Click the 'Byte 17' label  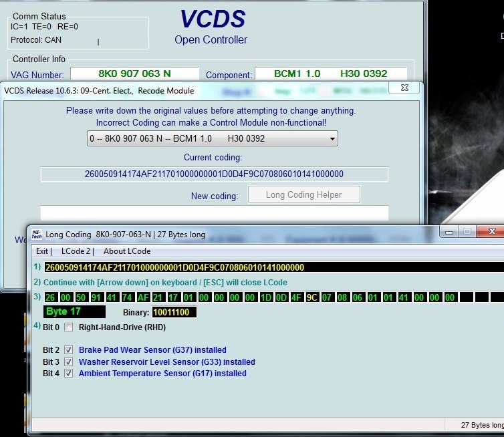coord(74,311)
